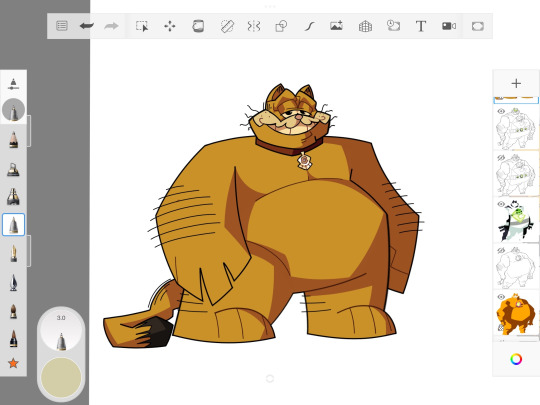Select the green character layer thumbnail
This screenshot has height=405, width=540.
point(516,220)
